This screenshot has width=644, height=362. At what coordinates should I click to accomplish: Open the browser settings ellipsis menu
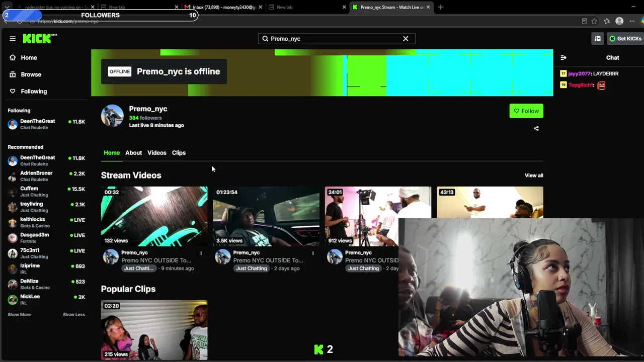point(632,21)
